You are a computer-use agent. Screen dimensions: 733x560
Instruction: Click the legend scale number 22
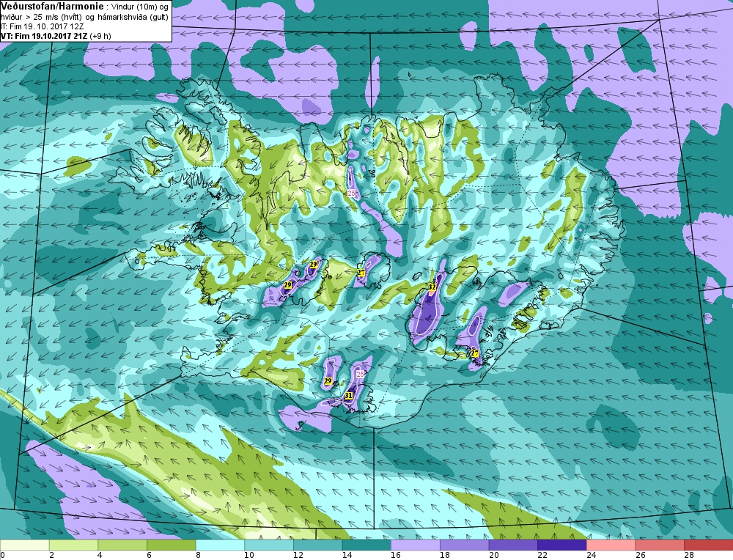tap(542, 556)
